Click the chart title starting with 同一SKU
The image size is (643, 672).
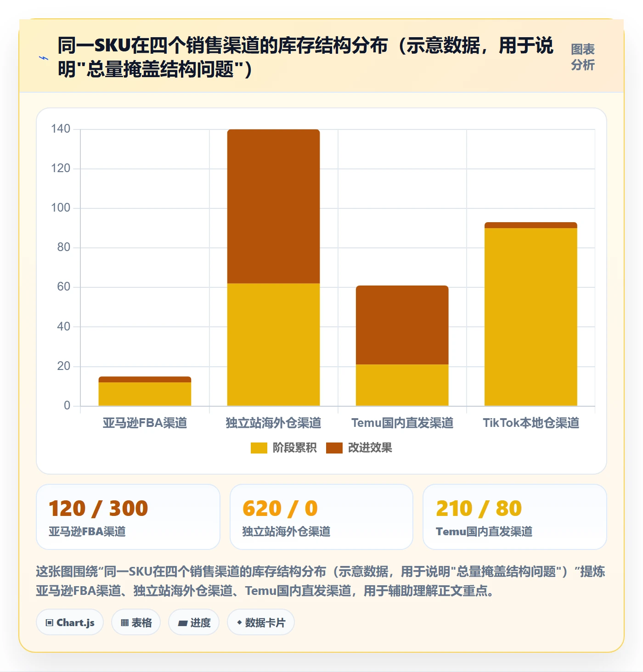point(305,57)
